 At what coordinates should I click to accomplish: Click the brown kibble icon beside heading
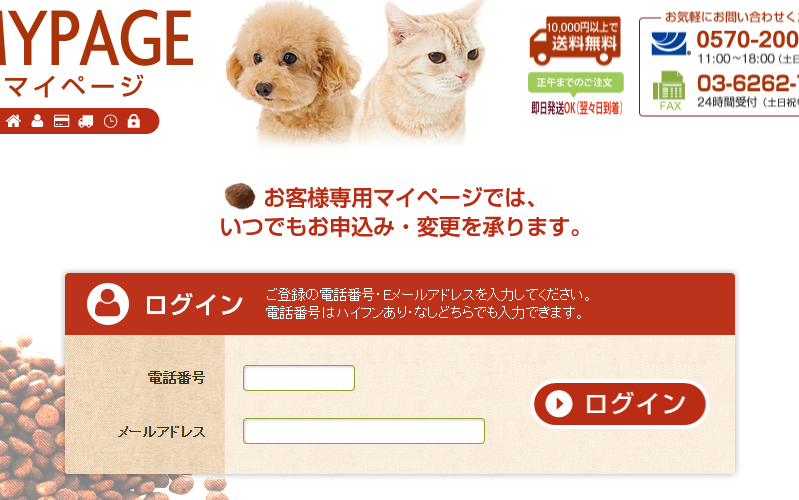tap(240, 196)
